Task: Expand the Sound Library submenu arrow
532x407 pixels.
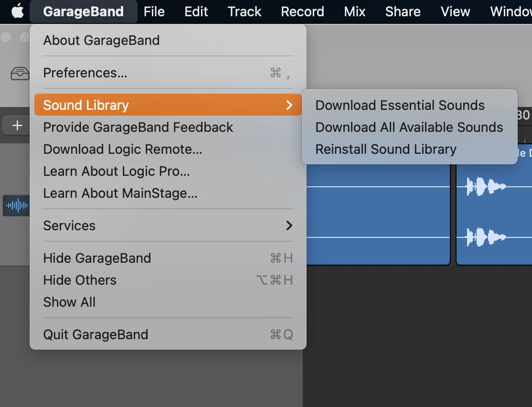Action: [289, 105]
